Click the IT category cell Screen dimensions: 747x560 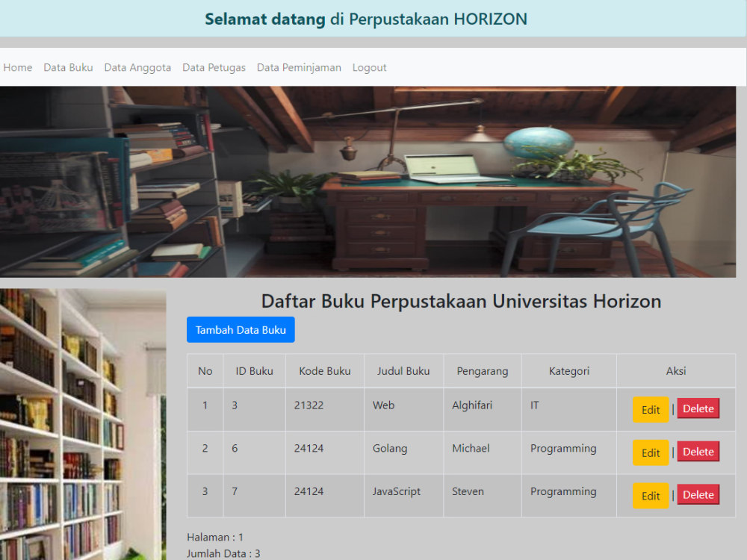(568, 409)
